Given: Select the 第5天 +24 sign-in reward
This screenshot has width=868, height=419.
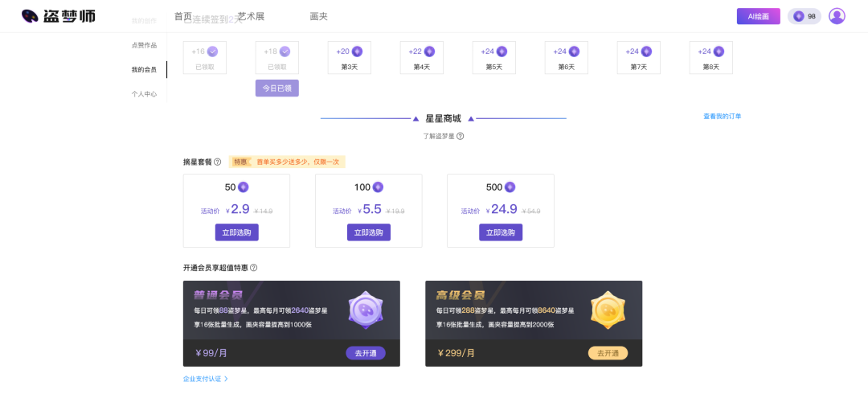Looking at the screenshot, I should click(x=494, y=57).
